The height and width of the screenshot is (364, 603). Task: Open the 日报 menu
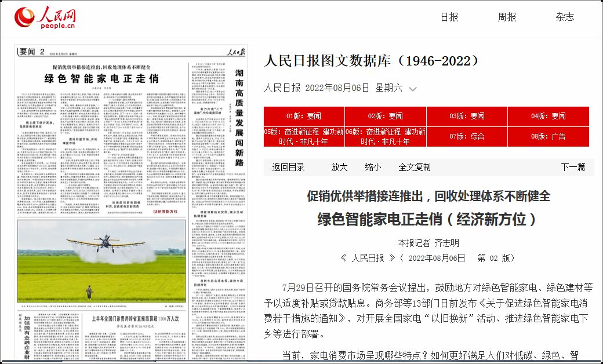point(449,17)
